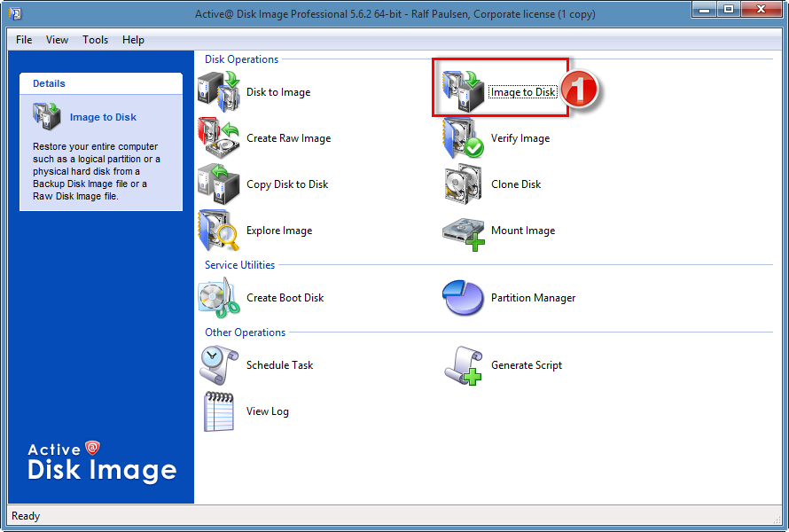Open the Tools menu
Viewport: 789px width, 532px height.
pos(95,40)
